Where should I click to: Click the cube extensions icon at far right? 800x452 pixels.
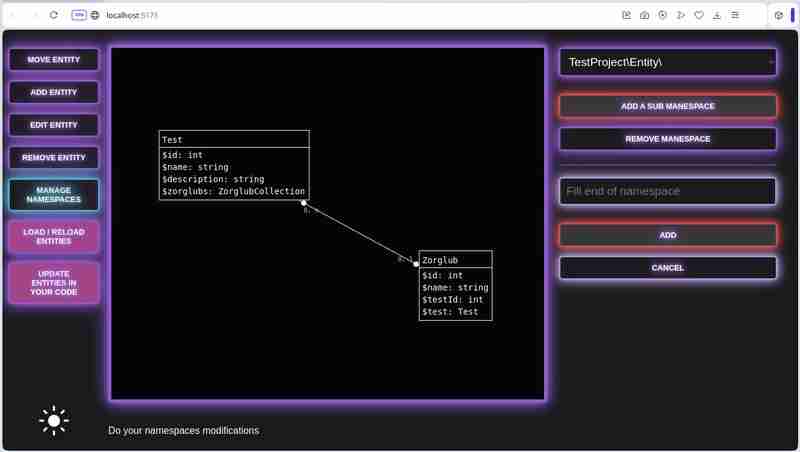tap(779, 15)
